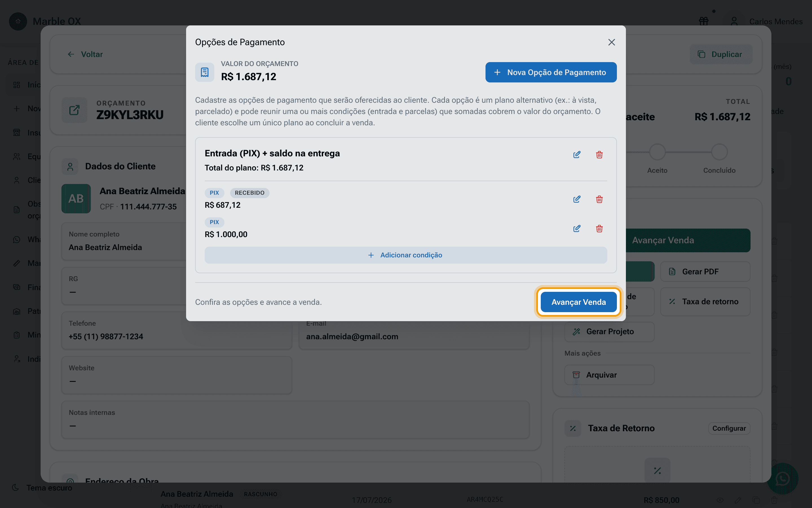Open the user profile icon beside Carlos Mendes
This screenshot has width=812, height=508.
(x=734, y=21)
